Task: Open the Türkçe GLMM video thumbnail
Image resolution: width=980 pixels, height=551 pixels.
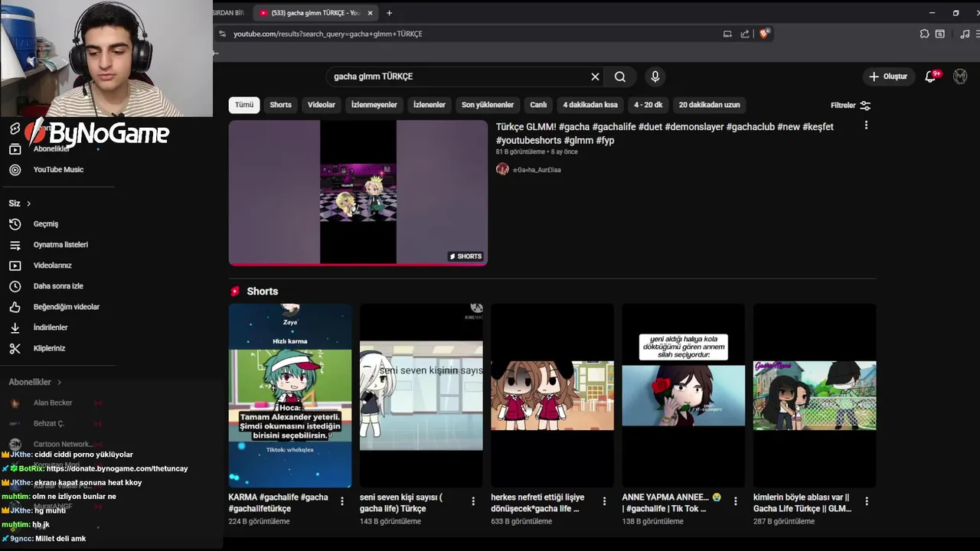Action: (358, 193)
